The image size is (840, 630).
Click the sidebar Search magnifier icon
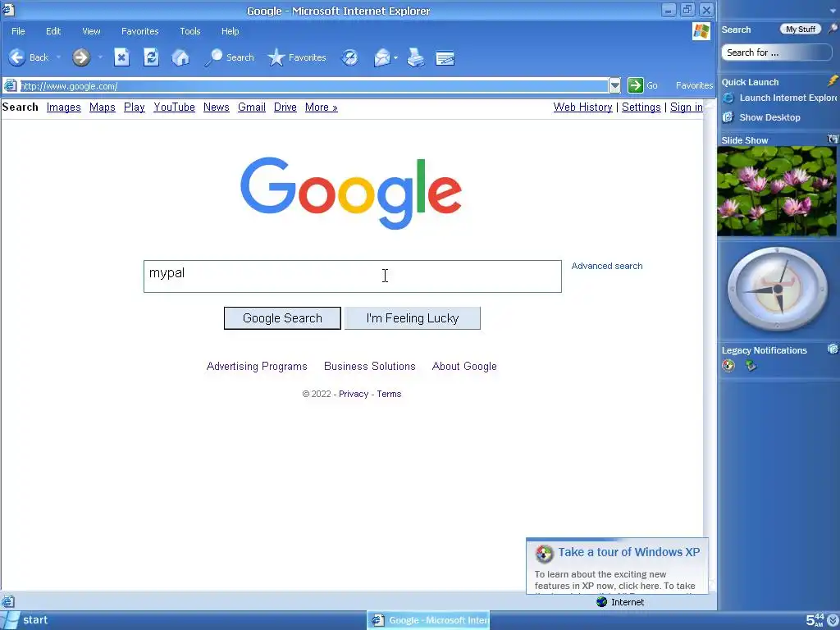pos(833,29)
